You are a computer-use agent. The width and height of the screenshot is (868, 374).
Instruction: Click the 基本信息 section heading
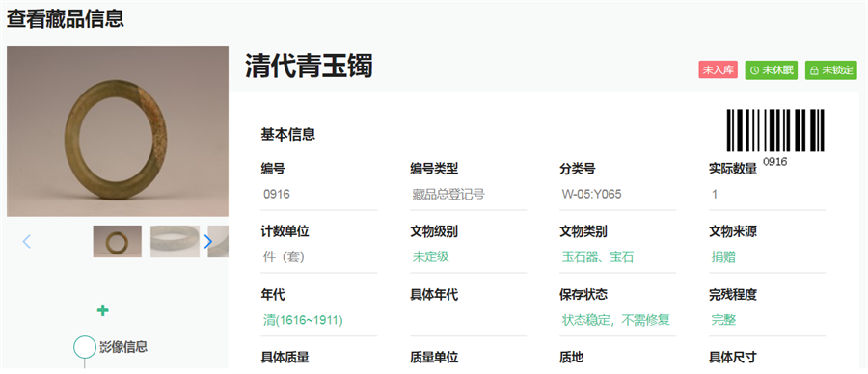288,134
